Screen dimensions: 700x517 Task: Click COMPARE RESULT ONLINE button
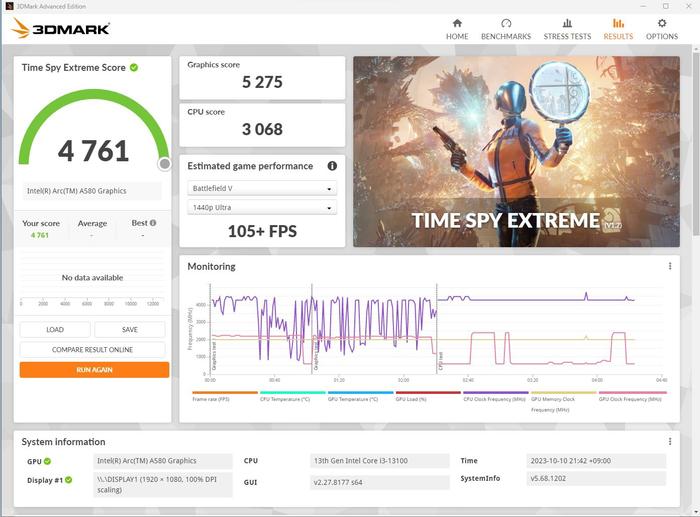[92, 350]
